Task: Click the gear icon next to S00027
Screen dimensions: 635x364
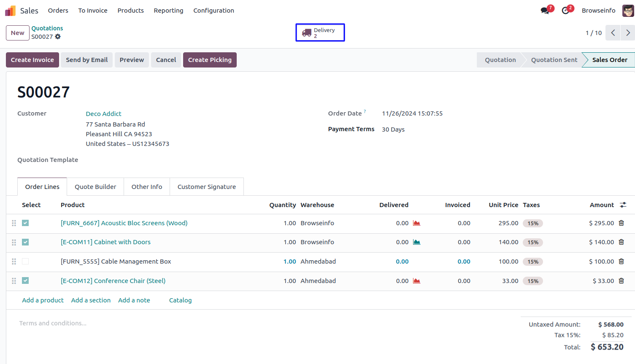Action: [x=58, y=37]
